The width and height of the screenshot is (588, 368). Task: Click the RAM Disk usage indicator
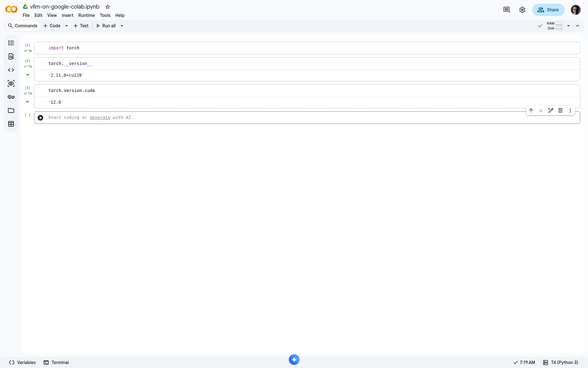pyautogui.click(x=555, y=26)
